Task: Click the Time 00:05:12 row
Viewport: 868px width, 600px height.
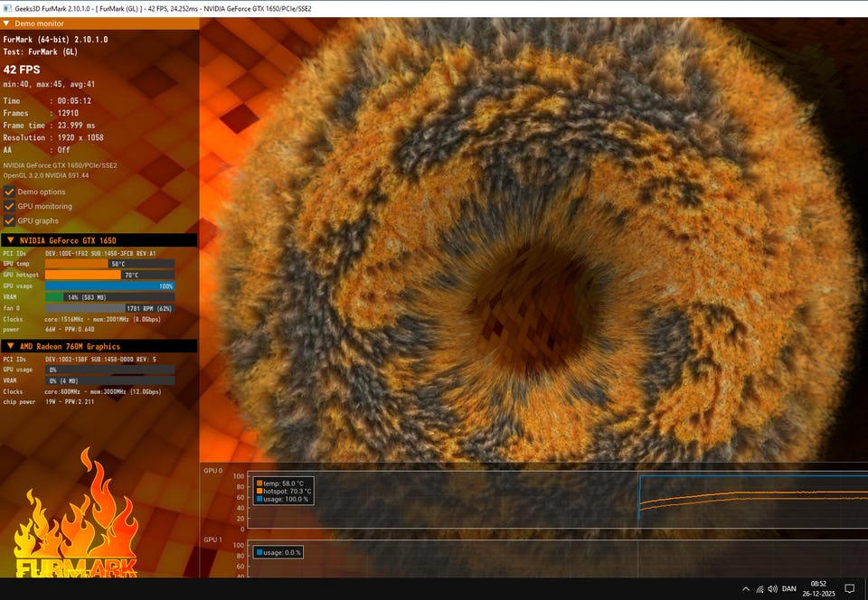Action: click(47, 100)
